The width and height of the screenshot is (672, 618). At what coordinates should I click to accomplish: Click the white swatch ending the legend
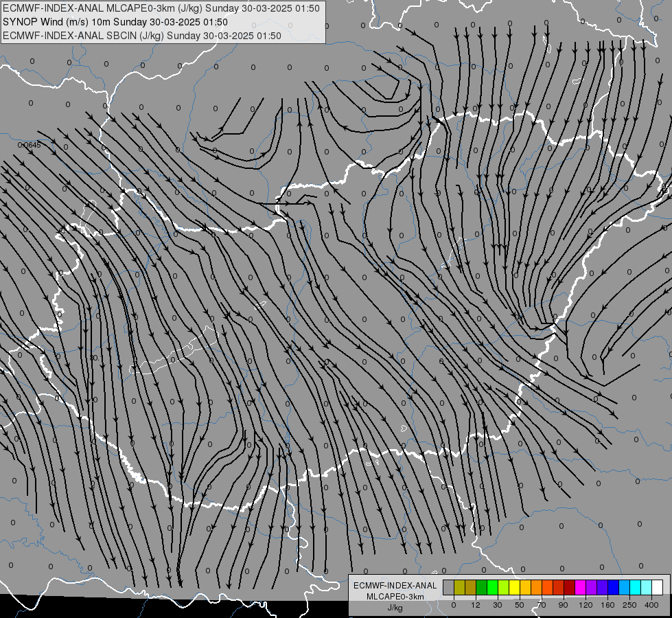pyautogui.click(x=658, y=587)
